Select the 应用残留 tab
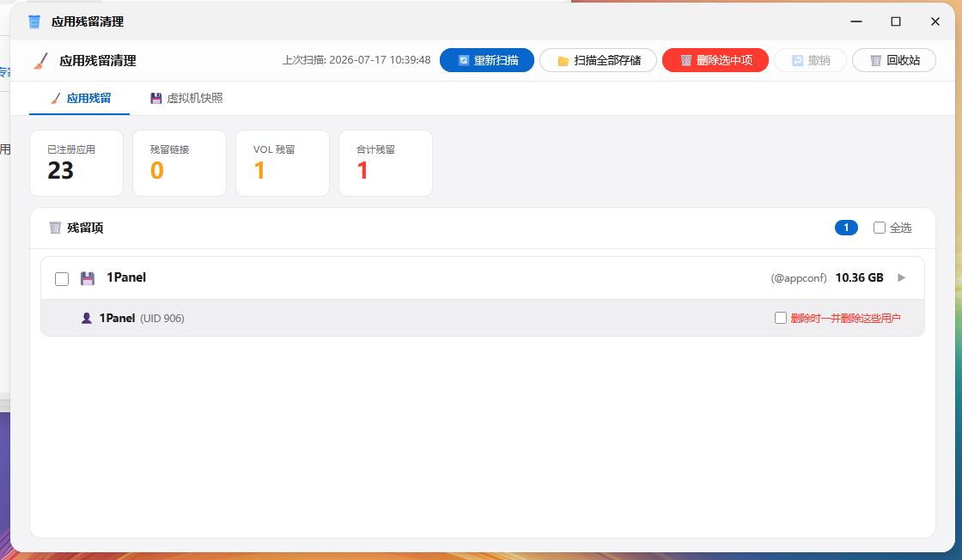 pos(80,98)
